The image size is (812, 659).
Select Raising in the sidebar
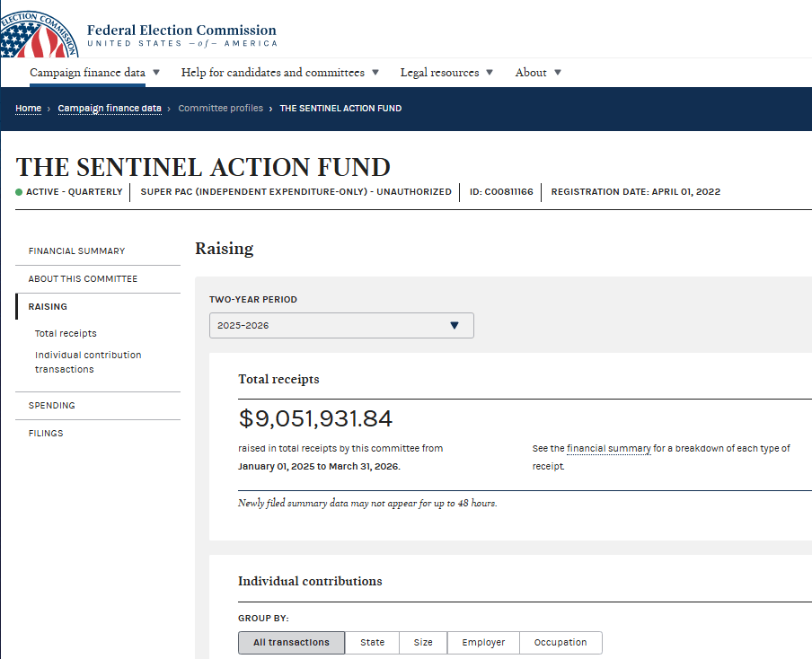coord(48,307)
